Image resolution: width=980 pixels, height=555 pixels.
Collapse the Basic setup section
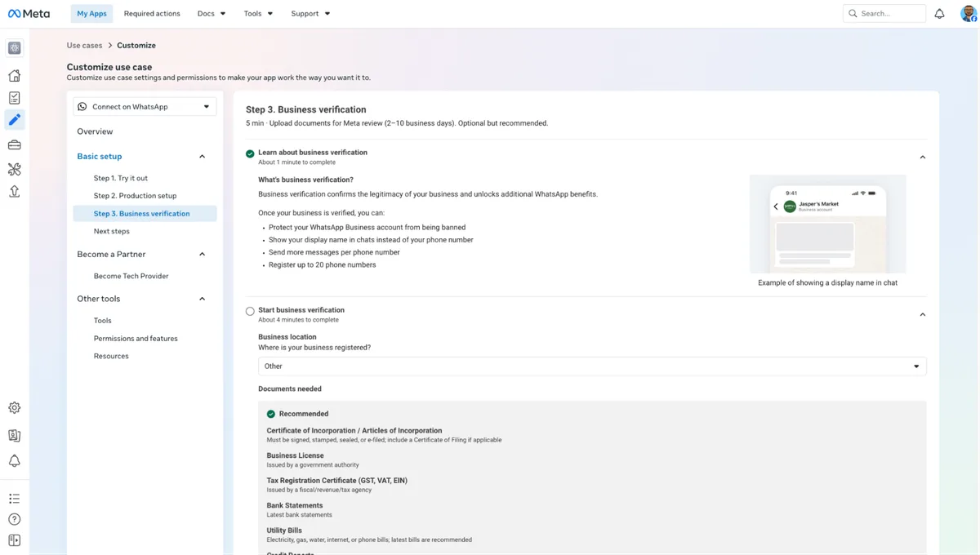pos(203,157)
